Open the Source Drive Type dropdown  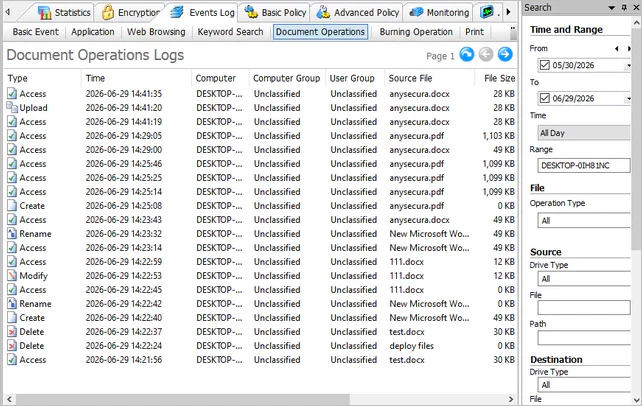coord(584,278)
